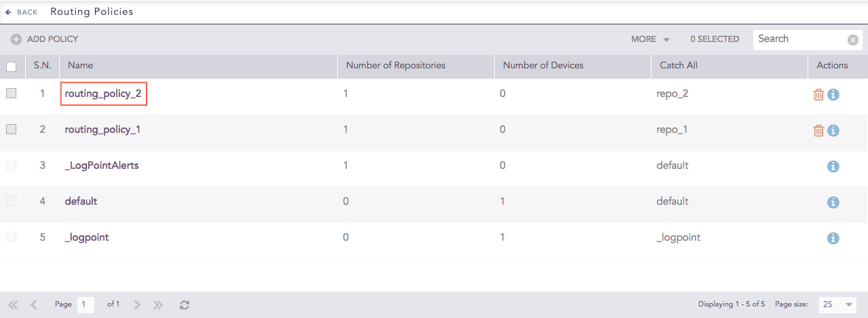Go back using the BACK link
Screen dimensions: 868x318
click(x=22, y=12)
